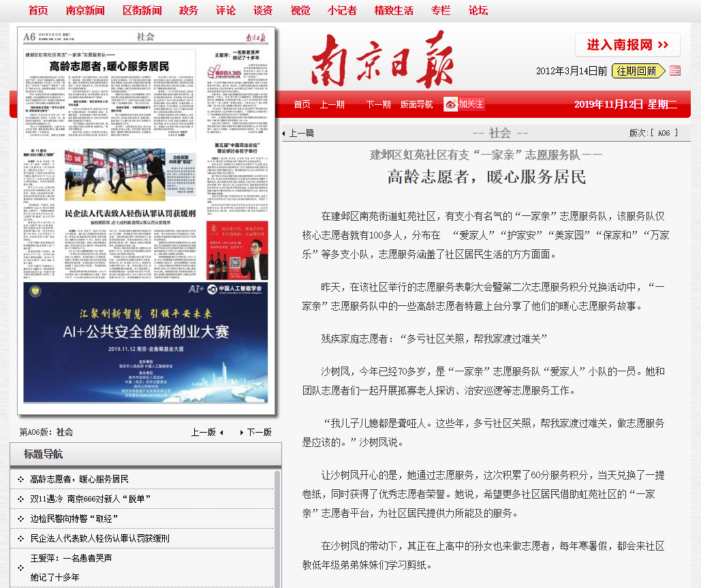The width and height of the screenshot is (701, 588).
Task: Click the 版次: [ A06 ] label
Action: point(653,133)
